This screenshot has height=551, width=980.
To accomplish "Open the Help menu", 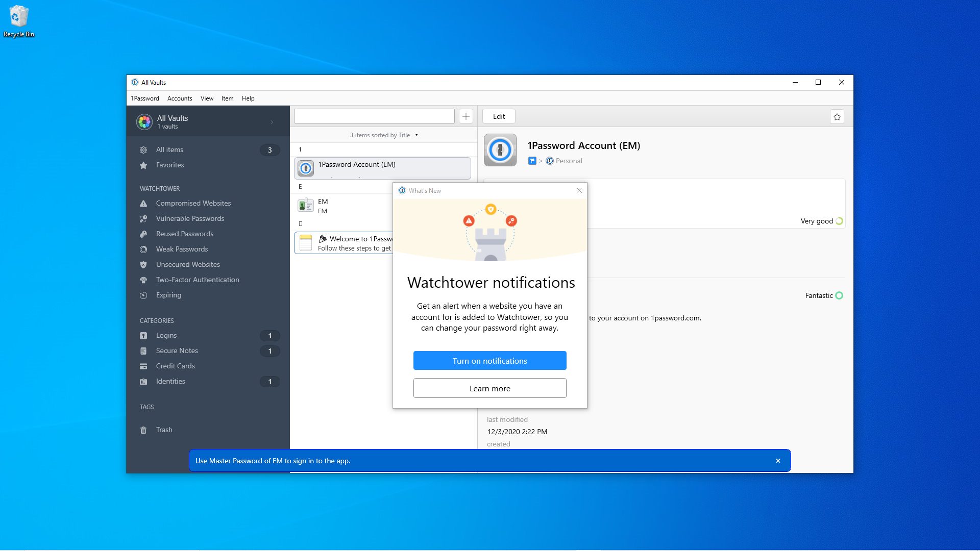I will click(248, 98).
